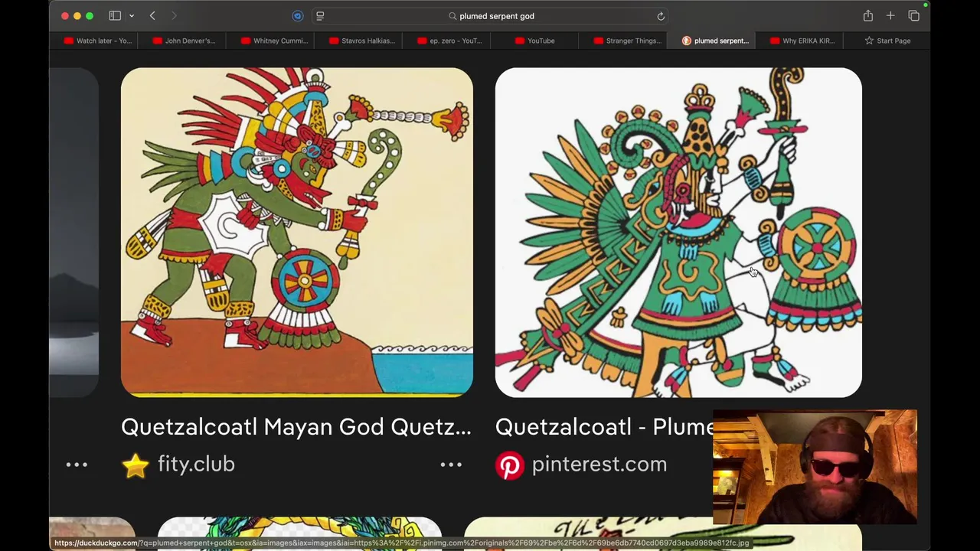The height and width of the screenshot is (551, 980).
Task: Open the page reader menu icon
Action: click(x=320, y=15)
